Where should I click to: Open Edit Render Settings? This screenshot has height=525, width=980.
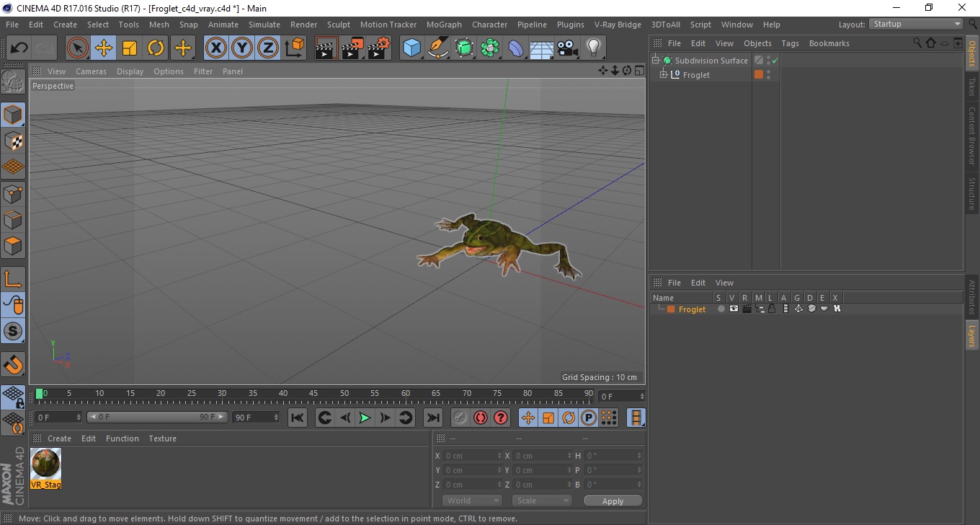pyautogui.click(x=378, y=48)
